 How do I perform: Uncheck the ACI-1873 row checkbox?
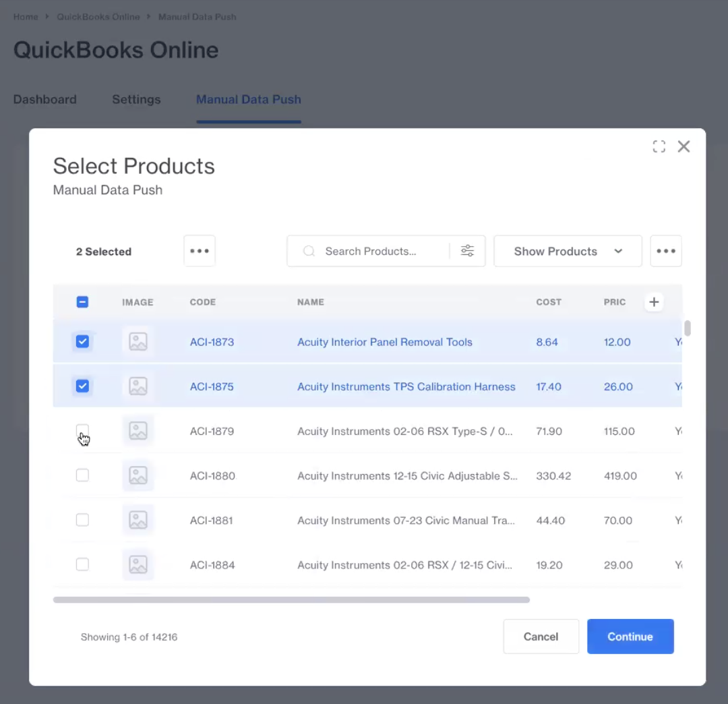82,342
